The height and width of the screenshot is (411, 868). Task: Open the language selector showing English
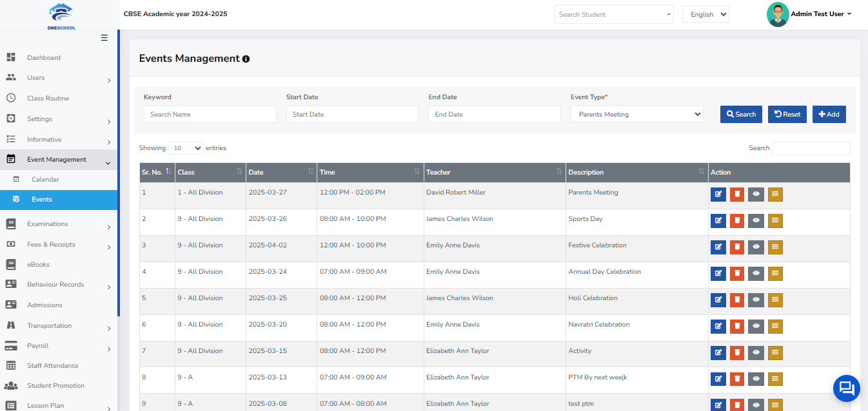pyautogui.click(x=705, y=14)
